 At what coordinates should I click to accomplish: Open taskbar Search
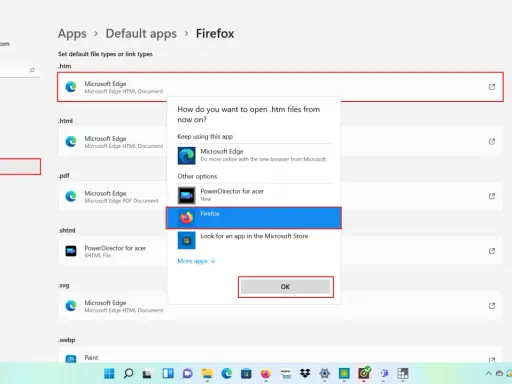click(128, 374)
